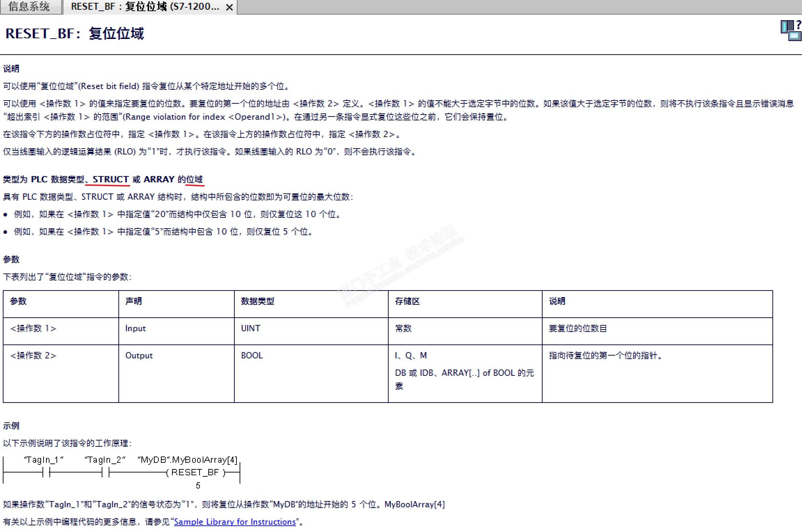Screen dimensions: 802x532
Task: Click the underlined STRUCT word in the heading
Action: click(x=110, y=179)
